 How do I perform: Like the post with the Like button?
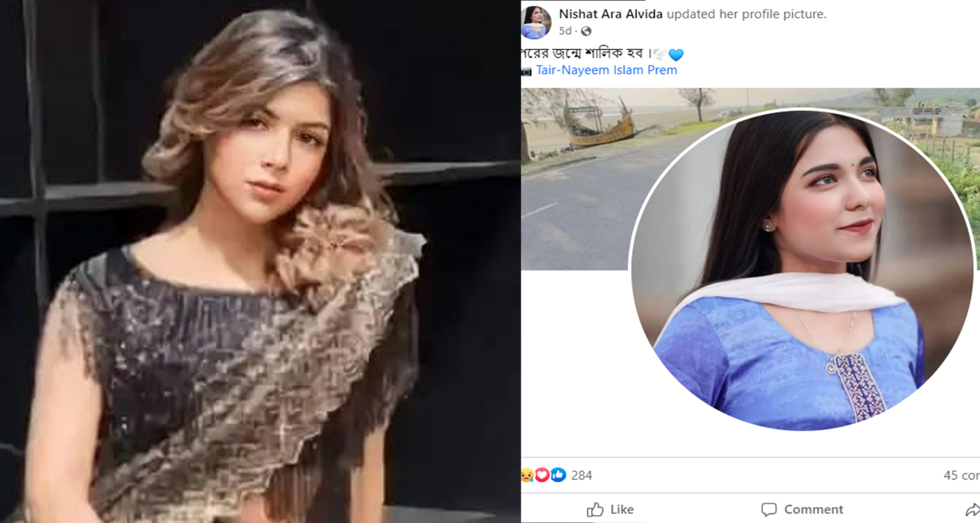(610, 509)
